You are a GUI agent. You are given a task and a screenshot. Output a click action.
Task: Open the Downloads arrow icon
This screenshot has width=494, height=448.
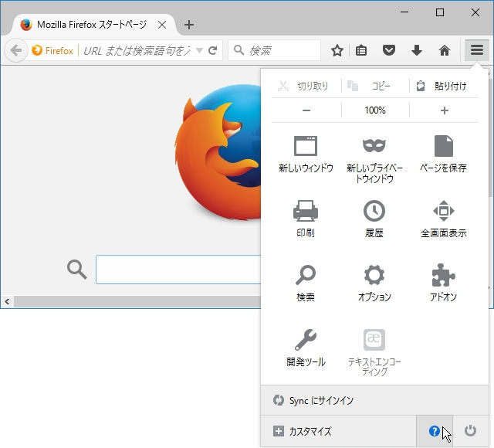pos(417,50)
